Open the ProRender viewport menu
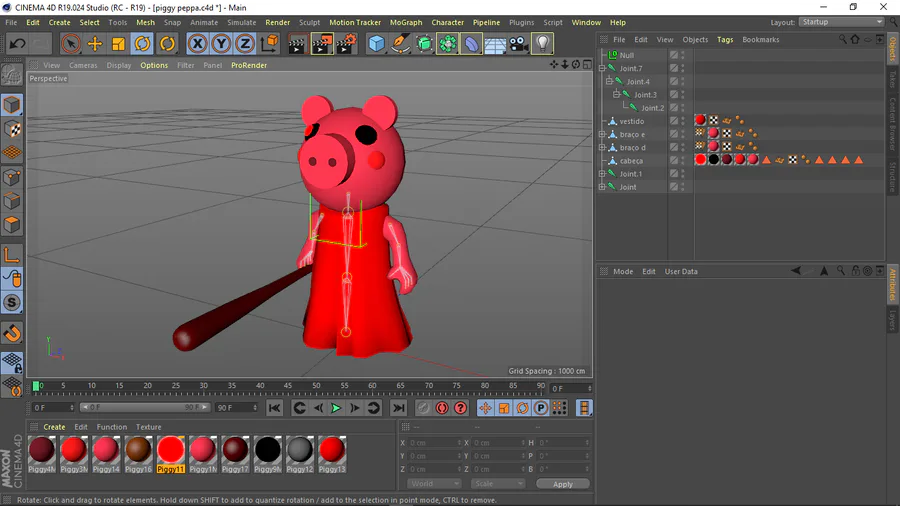Screen dimensions: 900x506 pos(249,65)
